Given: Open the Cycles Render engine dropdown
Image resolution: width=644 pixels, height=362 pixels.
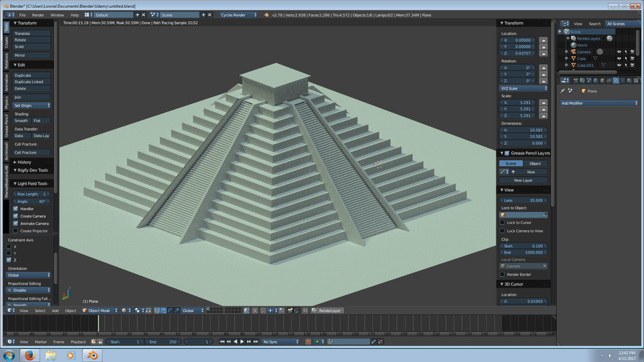Looking at the screenshot, I should coord(239,14).
